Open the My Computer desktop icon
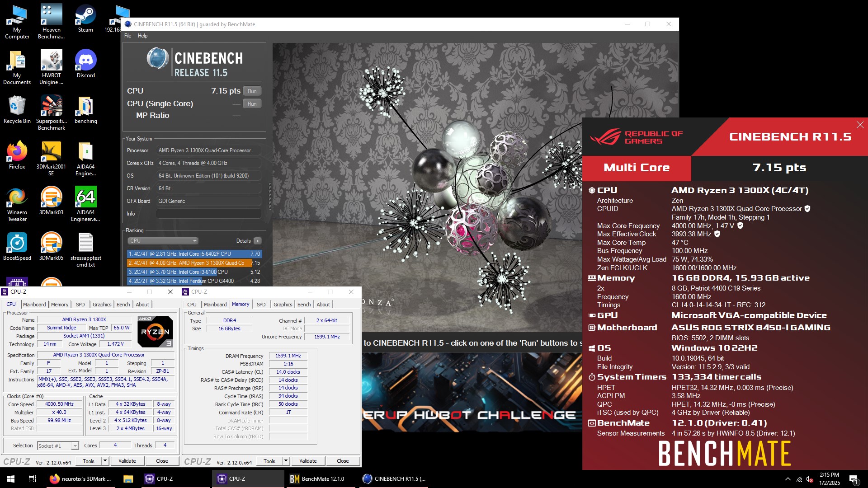 click(17, 21)
